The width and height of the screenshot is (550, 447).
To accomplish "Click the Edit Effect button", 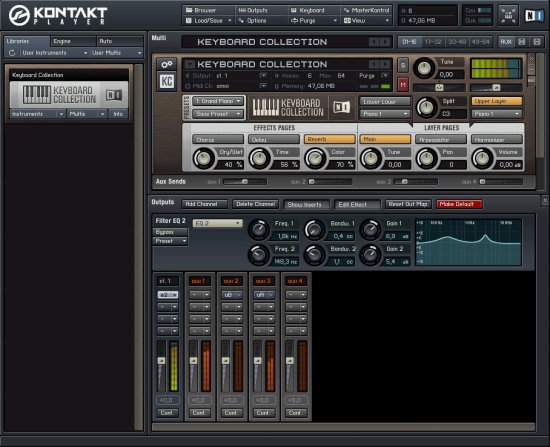I will 357,204.
